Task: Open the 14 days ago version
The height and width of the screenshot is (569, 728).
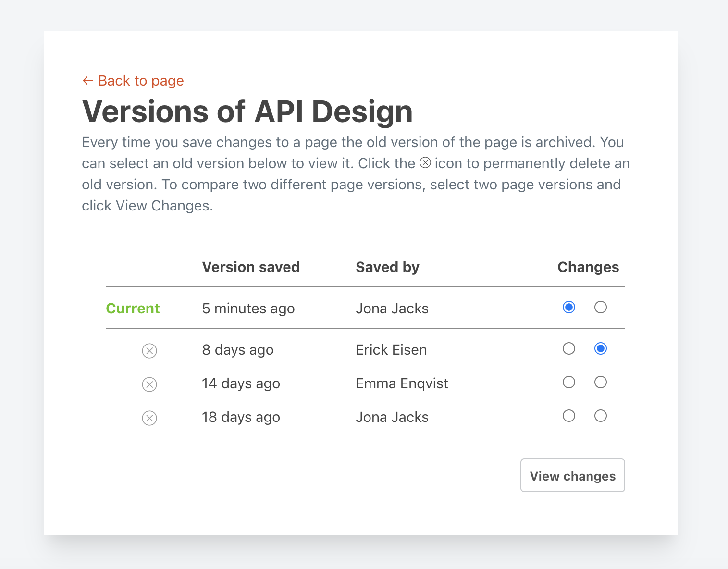Action: 241,383
